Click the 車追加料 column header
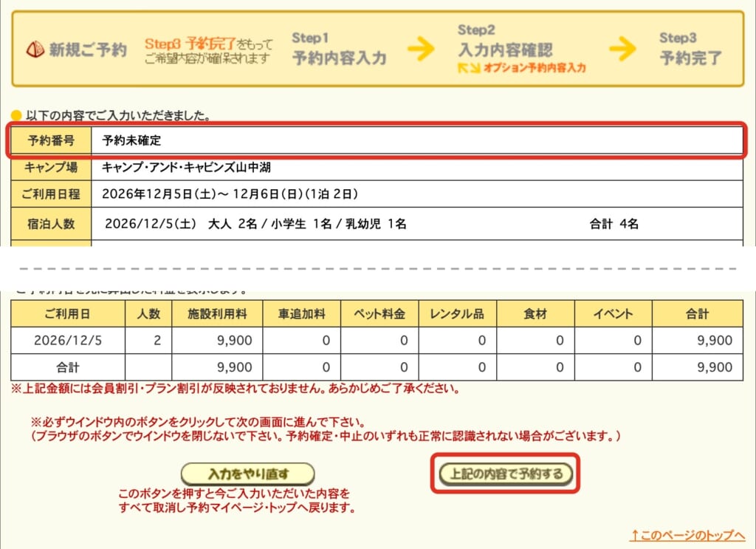 (x=302, y=313)
